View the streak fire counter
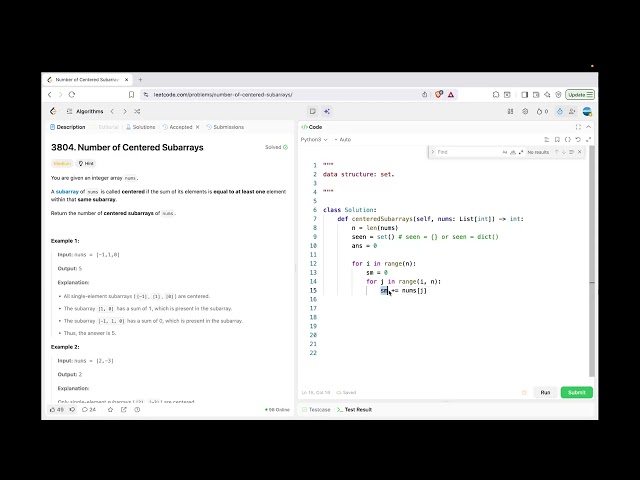 pos(542,111)
